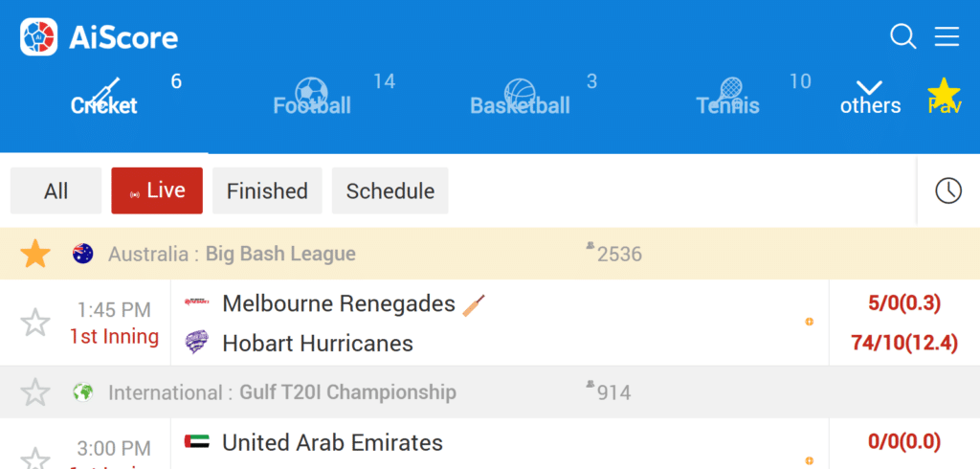Unfavorite the Big Bash League star
The image size is (980, 469).
click(x=35, y=254)
